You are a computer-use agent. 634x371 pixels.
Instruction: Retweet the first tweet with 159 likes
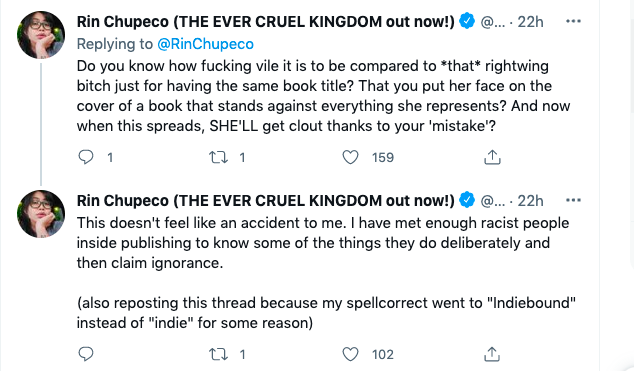tap(218, 157)
